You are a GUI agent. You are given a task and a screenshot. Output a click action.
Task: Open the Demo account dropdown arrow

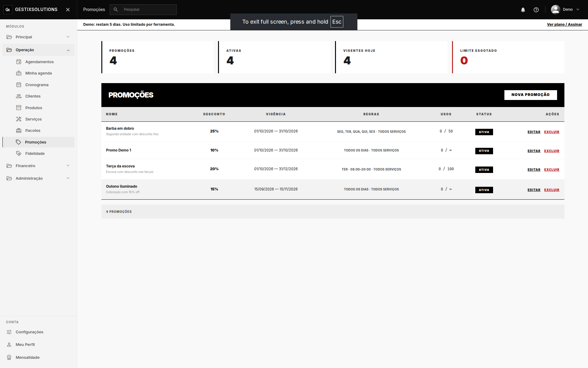[578, 10]
